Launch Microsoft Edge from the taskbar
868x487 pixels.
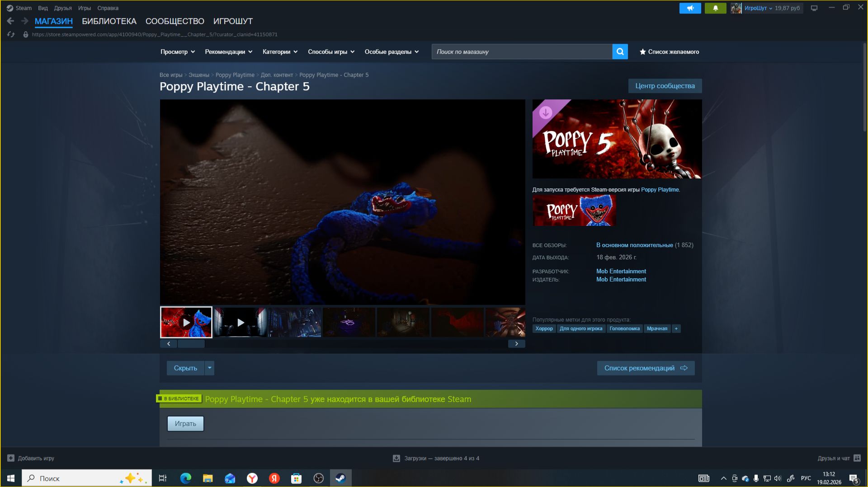185,478
